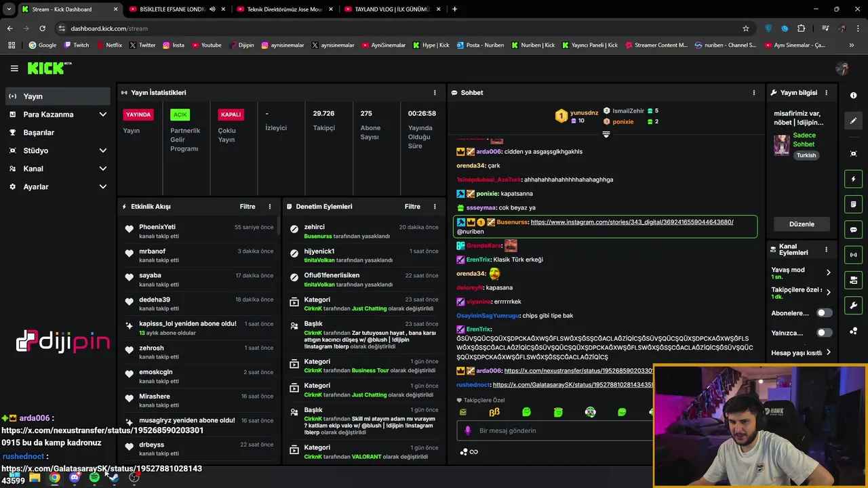868x488 pixels.
Task: Open arda006's nexustransfer x.com link
Action: (x=578, y=371)
